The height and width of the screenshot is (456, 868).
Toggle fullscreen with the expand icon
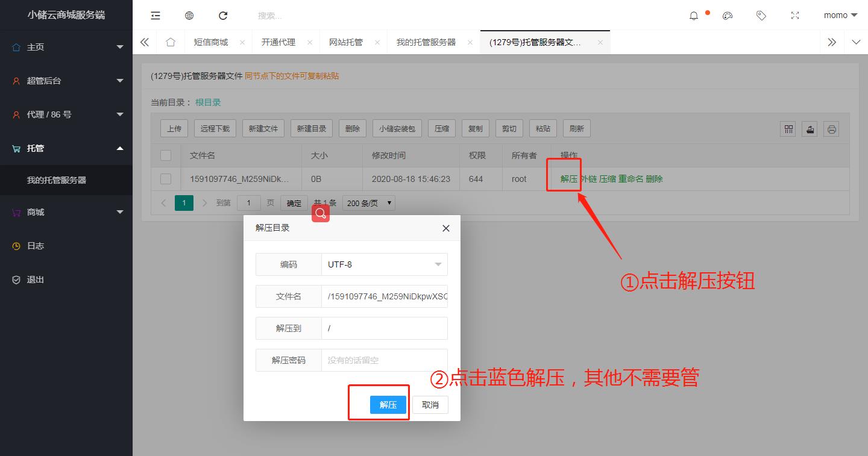pyautogui.click(x=795, y=16)
